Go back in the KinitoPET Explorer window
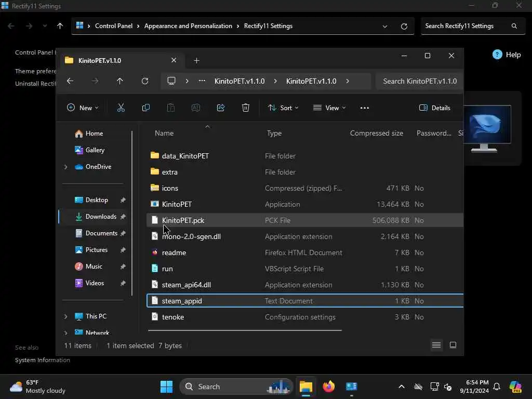Viewport: 532px width, 399px height. click(70, 81)
